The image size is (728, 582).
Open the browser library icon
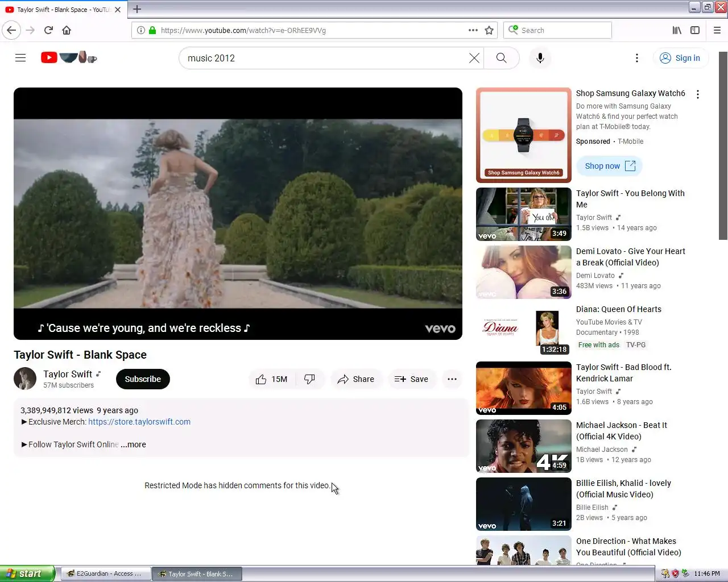pyautogui.click(x=677, y=30)
